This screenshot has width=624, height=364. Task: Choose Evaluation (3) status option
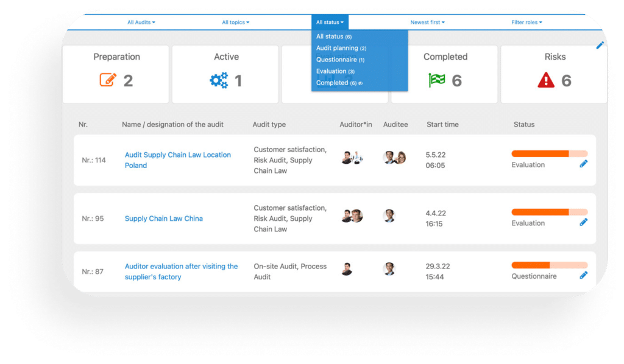335,71
